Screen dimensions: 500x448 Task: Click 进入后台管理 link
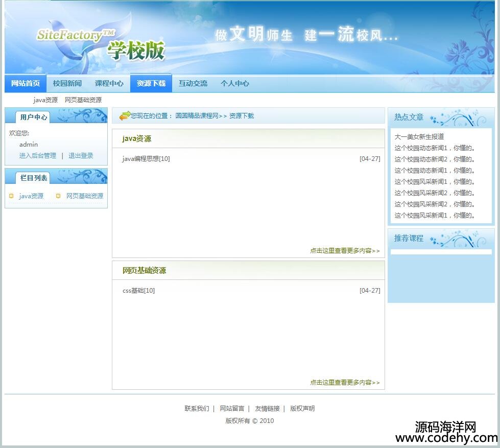point(38,156)
